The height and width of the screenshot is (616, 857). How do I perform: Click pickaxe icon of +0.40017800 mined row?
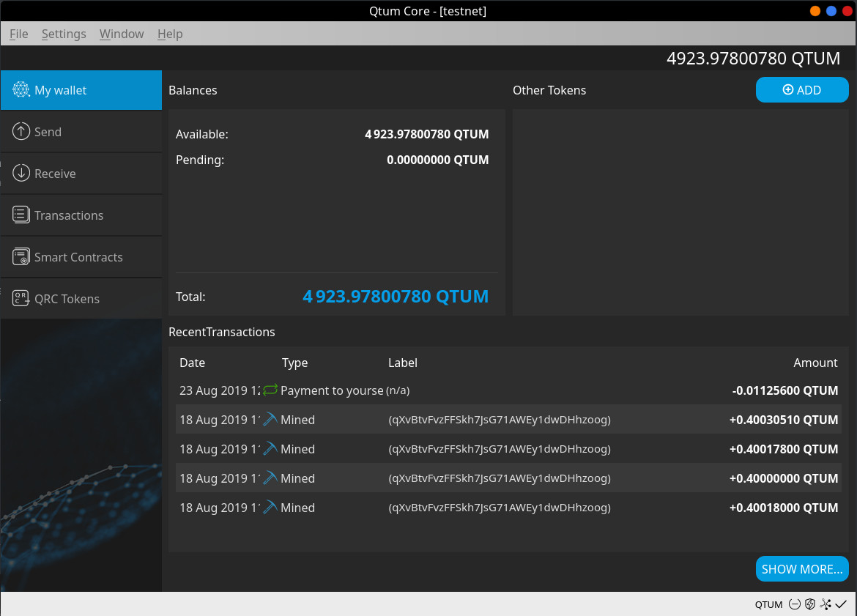(270, 449)
